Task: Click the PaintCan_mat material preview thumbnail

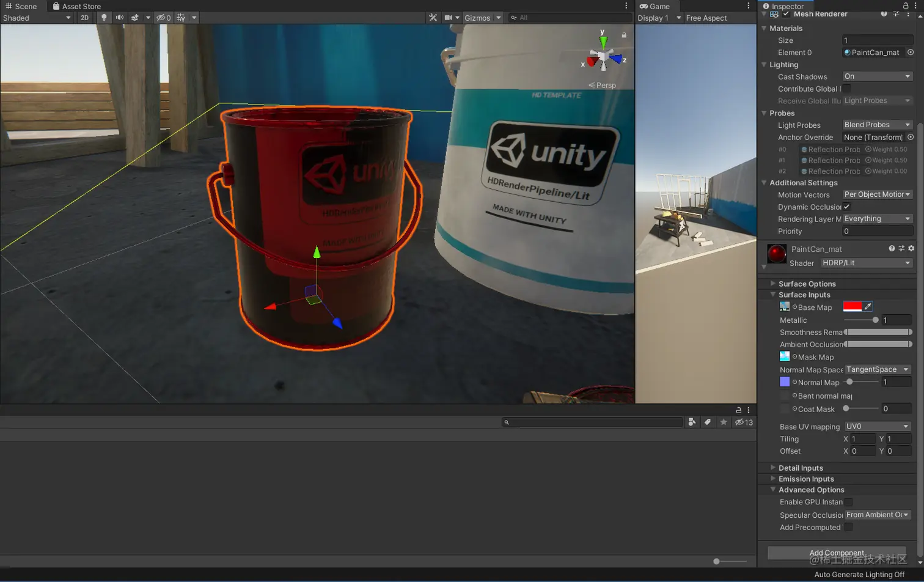Action: coord(777,253)
